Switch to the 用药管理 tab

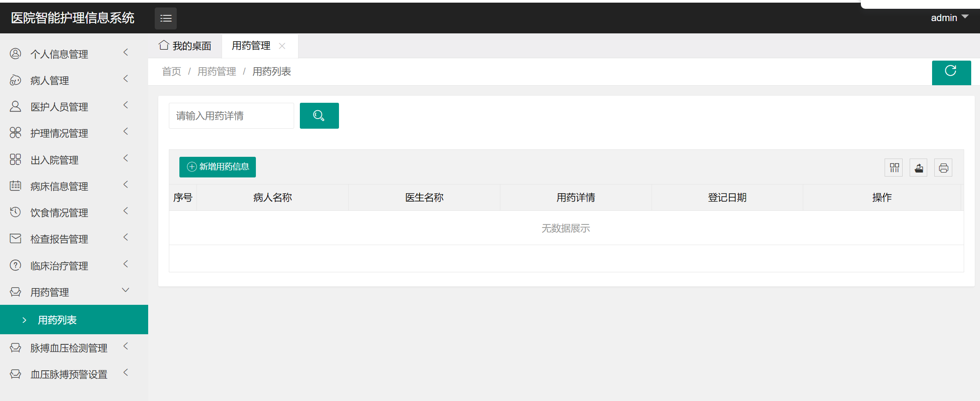(251, 46)
